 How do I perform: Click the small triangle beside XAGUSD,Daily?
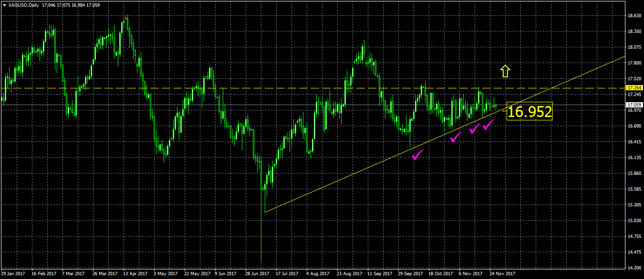tap(4, 5)
